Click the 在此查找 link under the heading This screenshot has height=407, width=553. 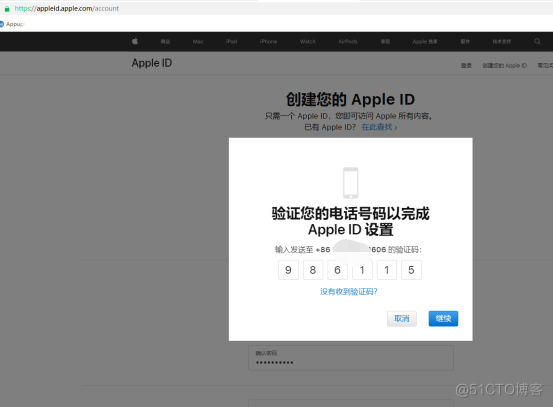pyautogui.click(x=379, y=127)
